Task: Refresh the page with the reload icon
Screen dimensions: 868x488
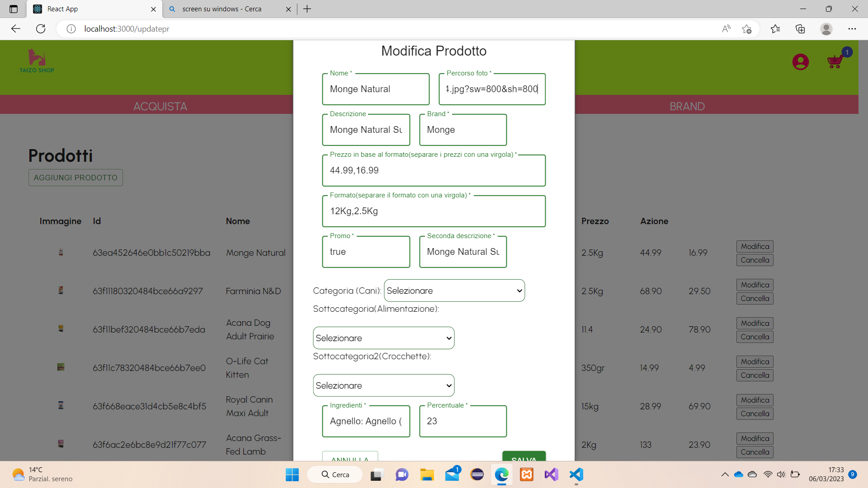Action: (x=41, y=28)
